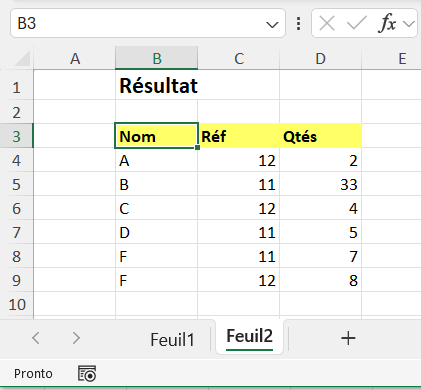Click Réf value 11 in row 7
This screenshot has width=421, height=390.
tap(239, 232)
